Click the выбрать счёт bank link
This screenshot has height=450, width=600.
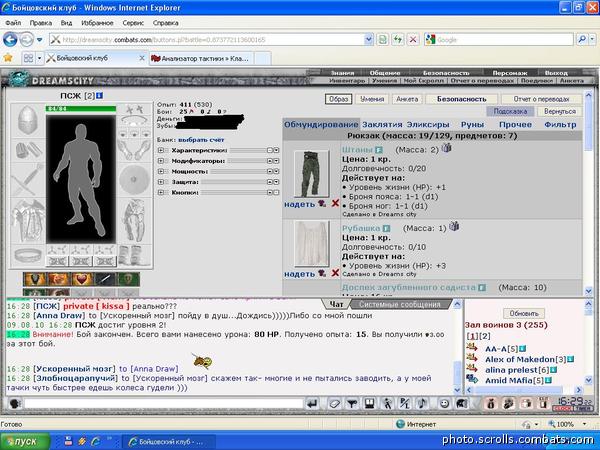(x=201, y=140)
